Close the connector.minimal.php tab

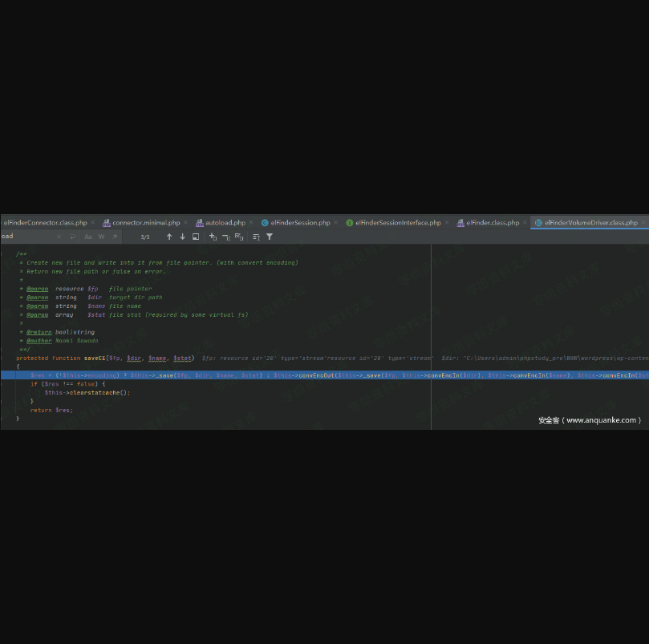tap(186, 223)
